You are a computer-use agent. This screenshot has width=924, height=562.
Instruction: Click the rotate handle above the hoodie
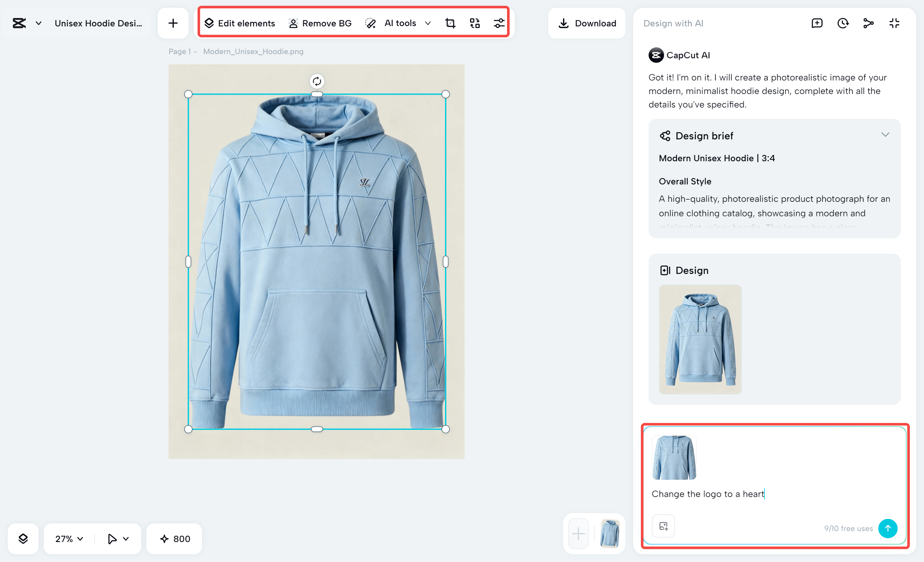[x=317, y=81]
